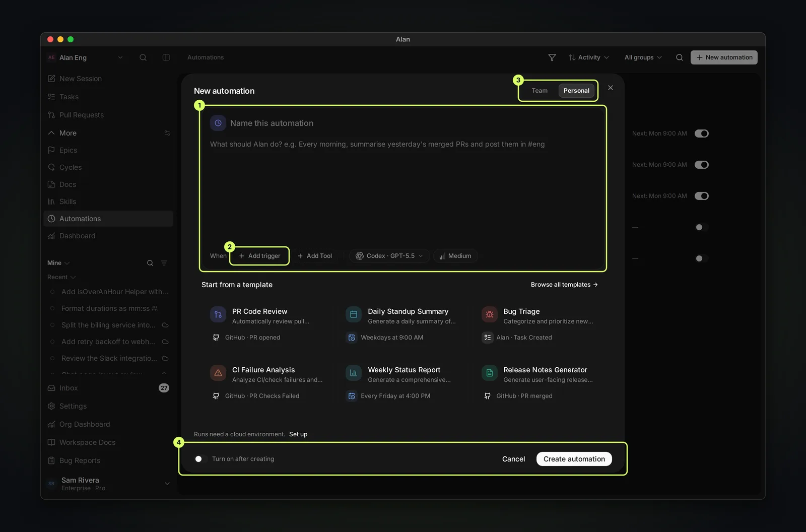Click the search icon next to Alan Eng

143,57
